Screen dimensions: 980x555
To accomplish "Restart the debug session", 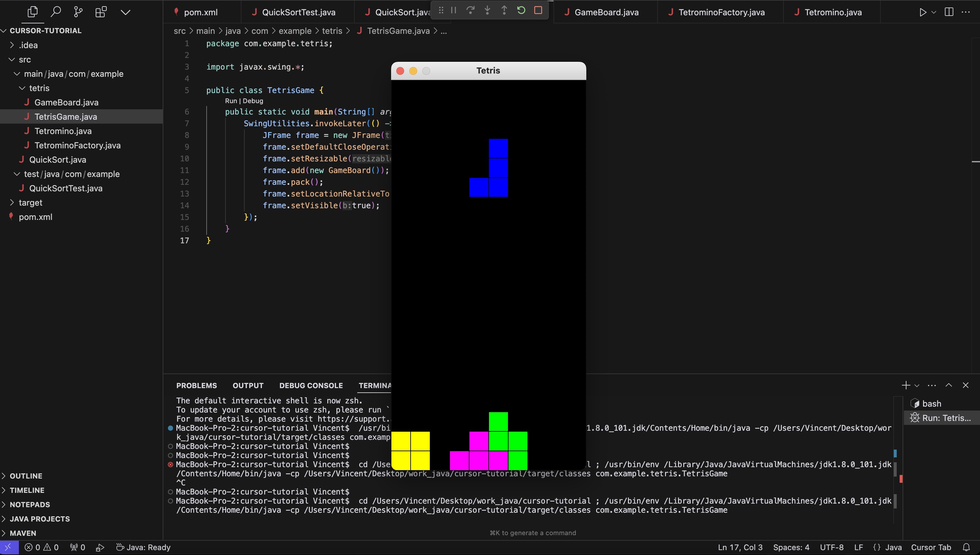I will point(521,10).
